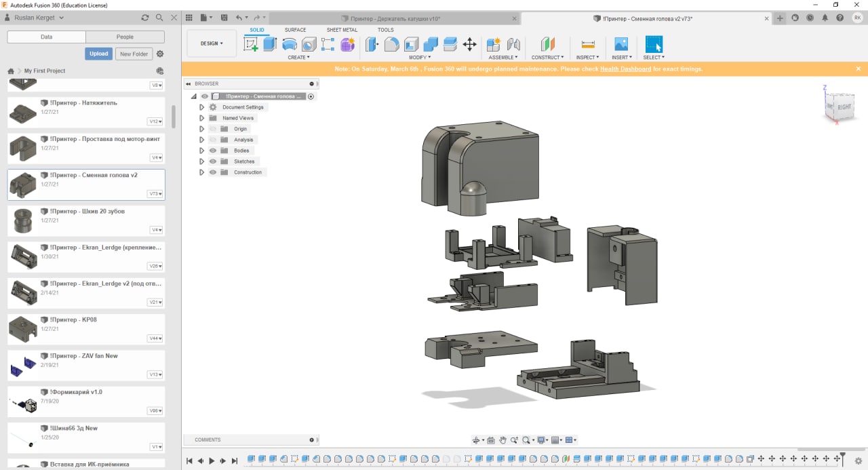The image size is (868, 470).
Task: Open the CONSTRUCT dropdown menu
Action: 548,58
